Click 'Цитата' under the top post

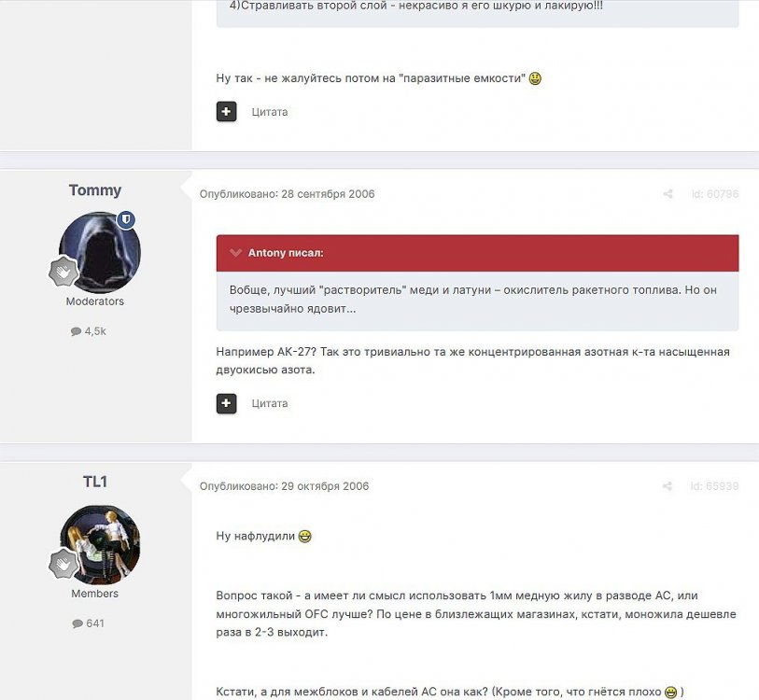pos(270,112)
